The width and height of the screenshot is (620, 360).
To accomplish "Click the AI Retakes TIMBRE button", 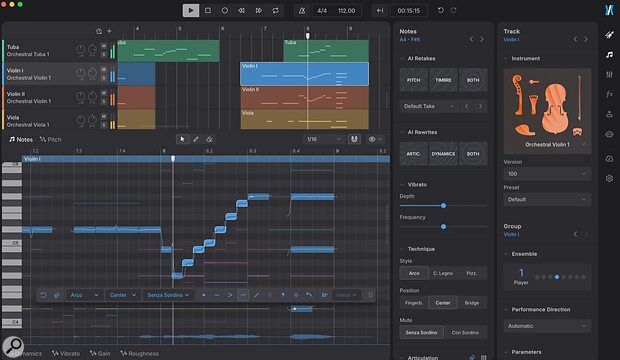I will (443, 80).
